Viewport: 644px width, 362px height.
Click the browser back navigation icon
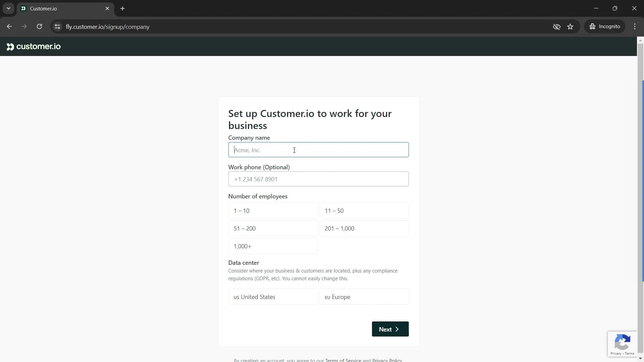coord(9,26)
